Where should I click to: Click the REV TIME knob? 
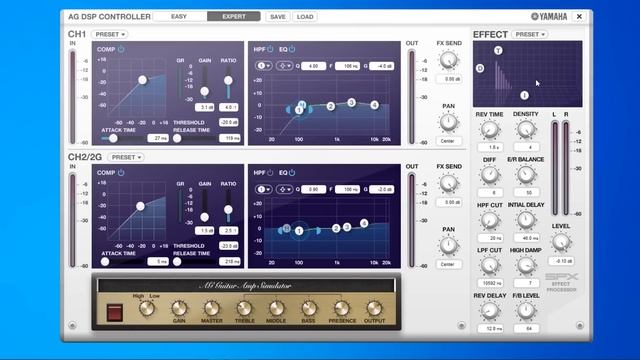click(x=489, y=130)
